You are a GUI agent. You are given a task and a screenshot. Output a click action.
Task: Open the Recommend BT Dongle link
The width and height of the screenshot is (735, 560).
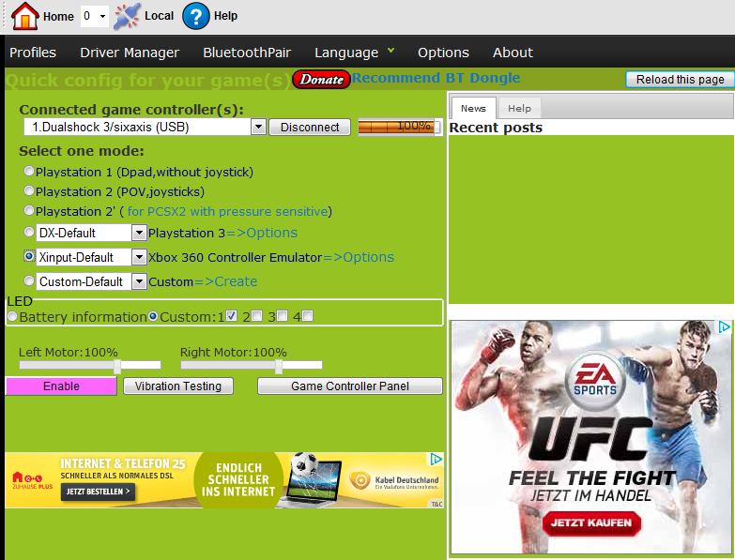coord(436,78)
